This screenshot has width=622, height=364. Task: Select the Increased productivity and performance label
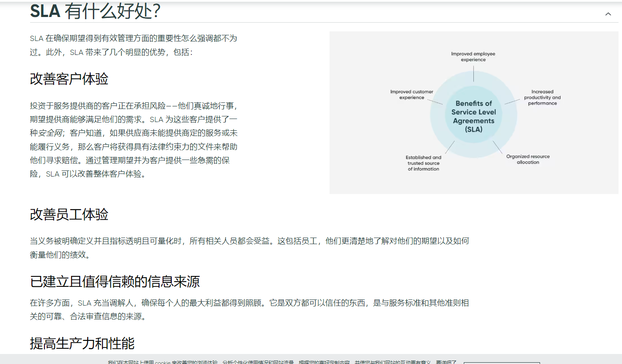(x=542, y=98)
